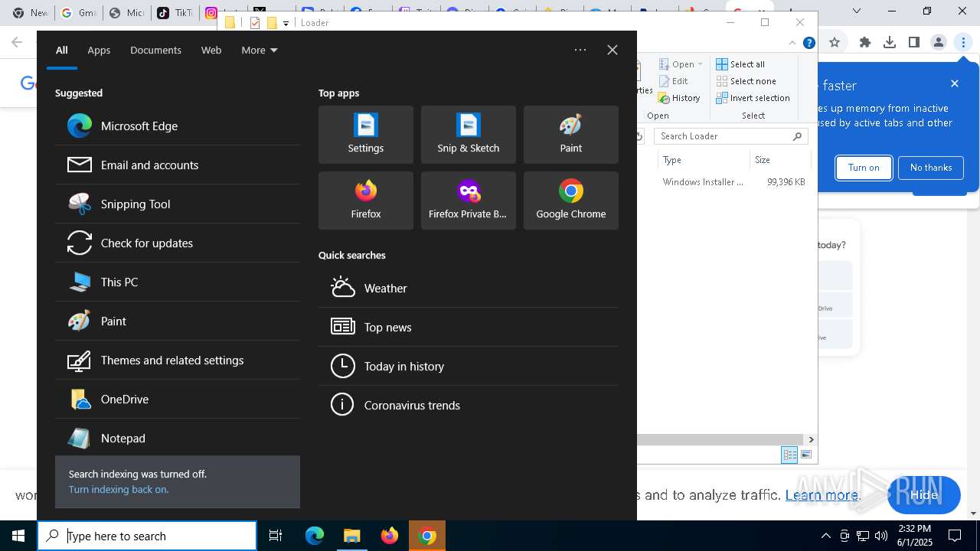Viewport: 980px width, 551px height.
Task: Open Email and accounts suggestion
Action: tap(178, 165)
